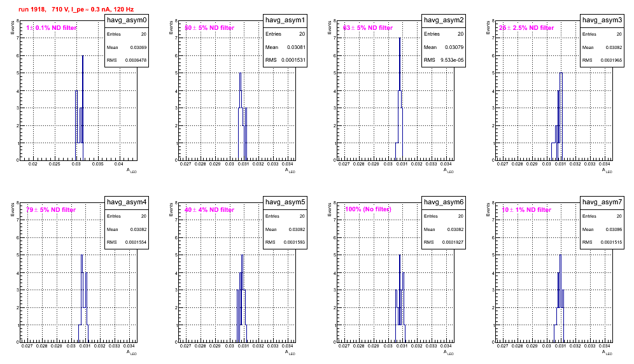Click the 0.032 x-axis tick in havg_asym6 plot
The image size is (634, 364).
point(417,346)
